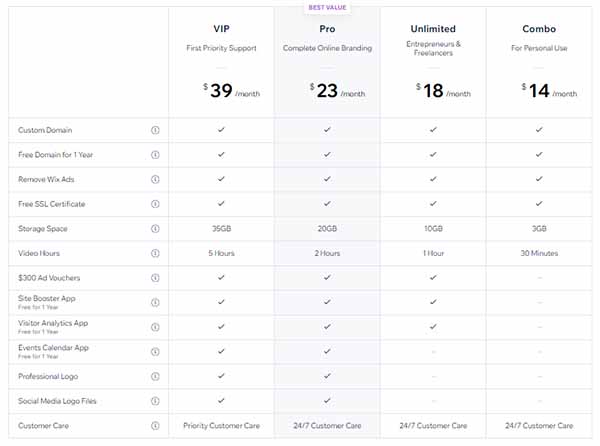The image size is (600, 446).
Task: Click Visitor Analytics App info icon
Action: pyautogui.click(x=155, y=327)
